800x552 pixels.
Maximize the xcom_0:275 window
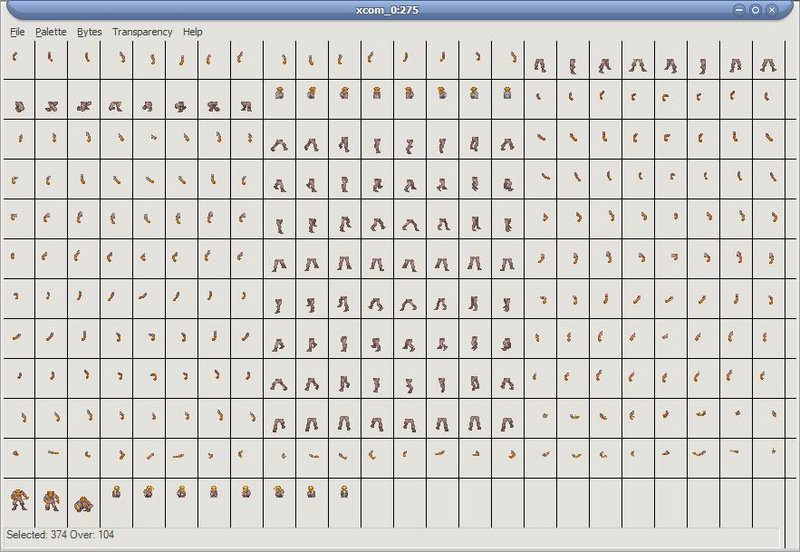(756, 10)
